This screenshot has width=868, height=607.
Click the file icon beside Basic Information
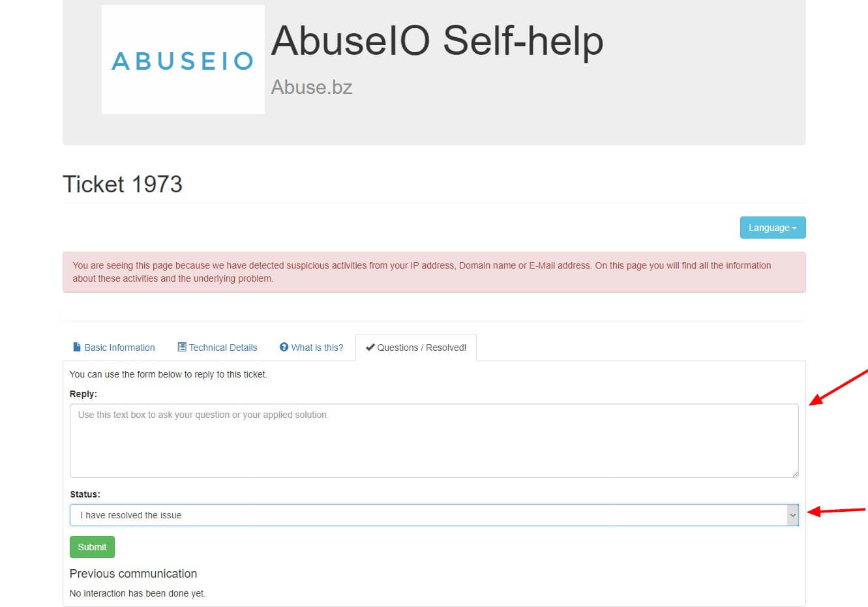(x=77, y=347)
